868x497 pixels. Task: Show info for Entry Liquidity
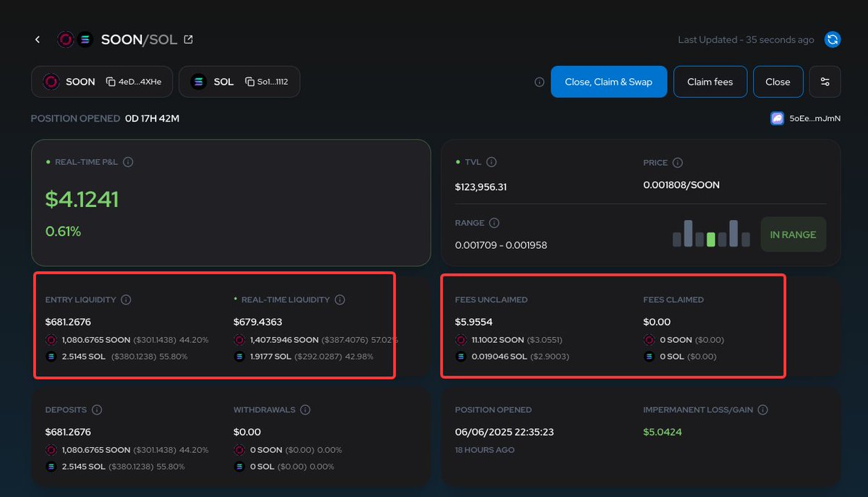(x=126, y=300)
